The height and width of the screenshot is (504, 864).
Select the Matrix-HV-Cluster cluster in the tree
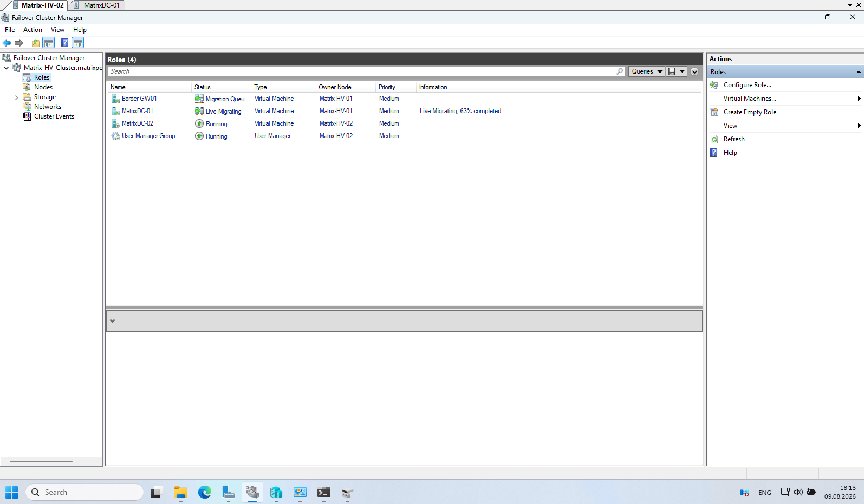[x=62, y=68]
